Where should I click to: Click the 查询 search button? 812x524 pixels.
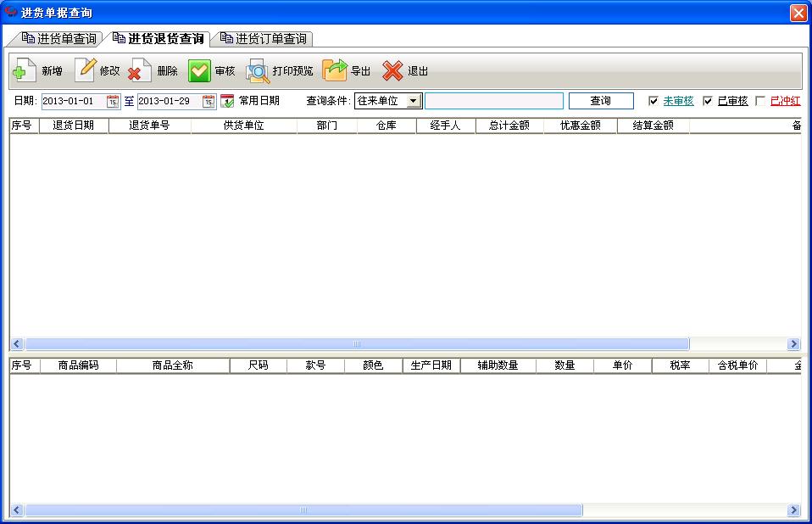point(601,101)
